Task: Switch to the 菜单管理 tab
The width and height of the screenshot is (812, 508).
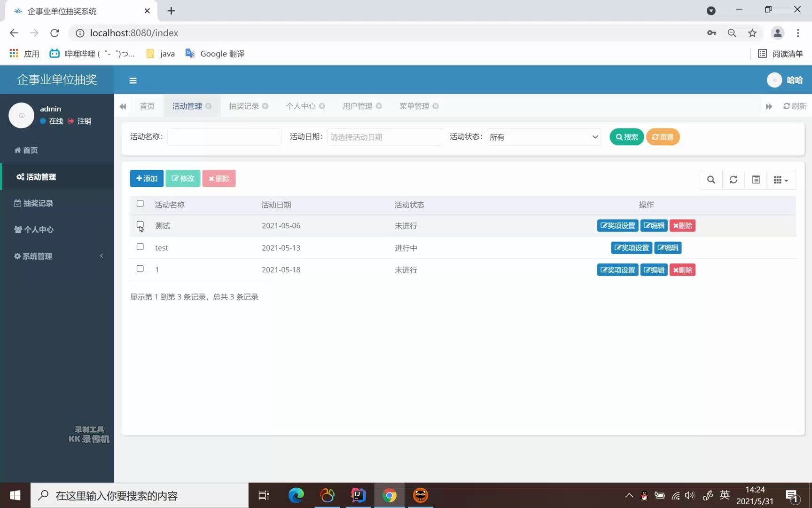Action: pos(414,106)
